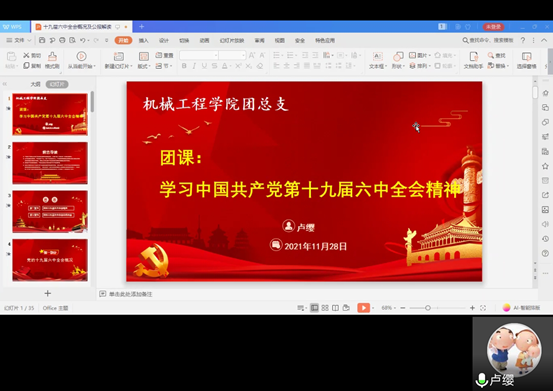The image size is (553, 391).
Task: Toggle the normal view button in status bar
Action: 314,308
